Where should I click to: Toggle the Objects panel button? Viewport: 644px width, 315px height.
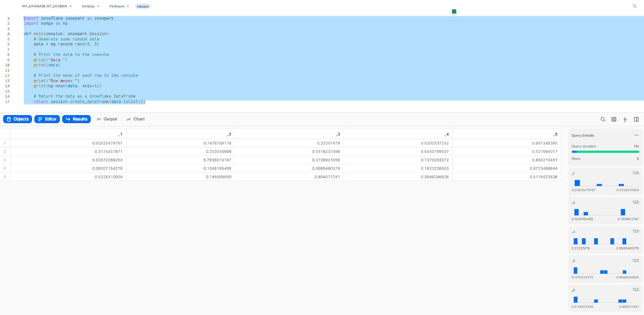point(18,119)
